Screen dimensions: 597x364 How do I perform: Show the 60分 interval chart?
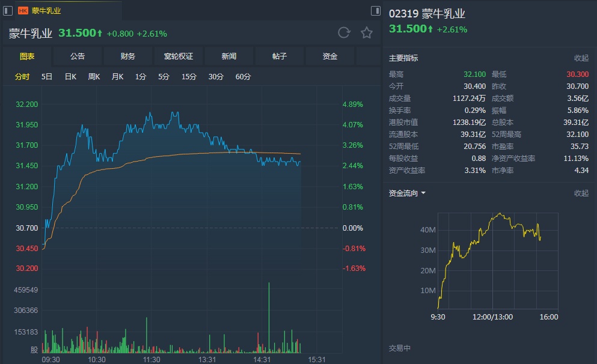(243, 77)
